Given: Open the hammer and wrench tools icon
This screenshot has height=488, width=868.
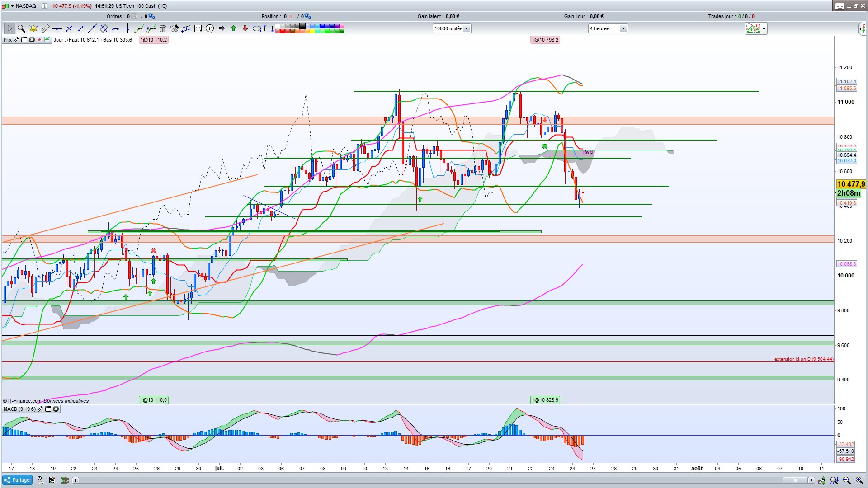Looking at the screenshot, I should (175, 28).
